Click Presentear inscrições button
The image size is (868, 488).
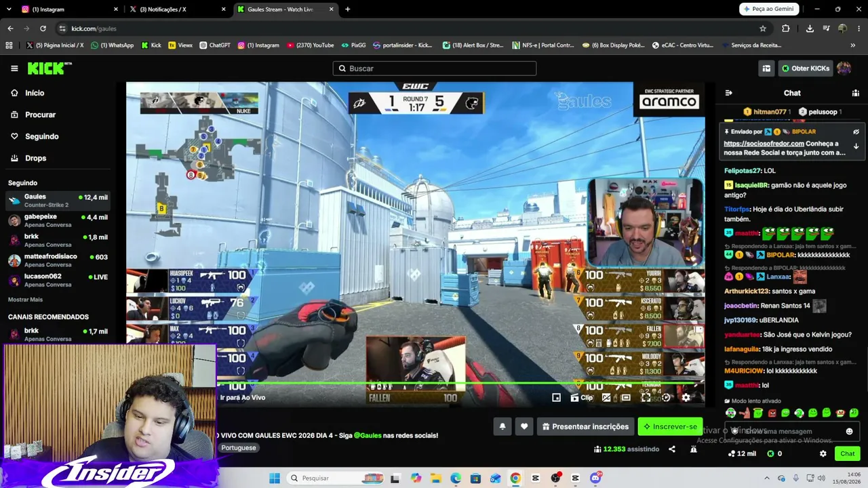pos(585,426)
